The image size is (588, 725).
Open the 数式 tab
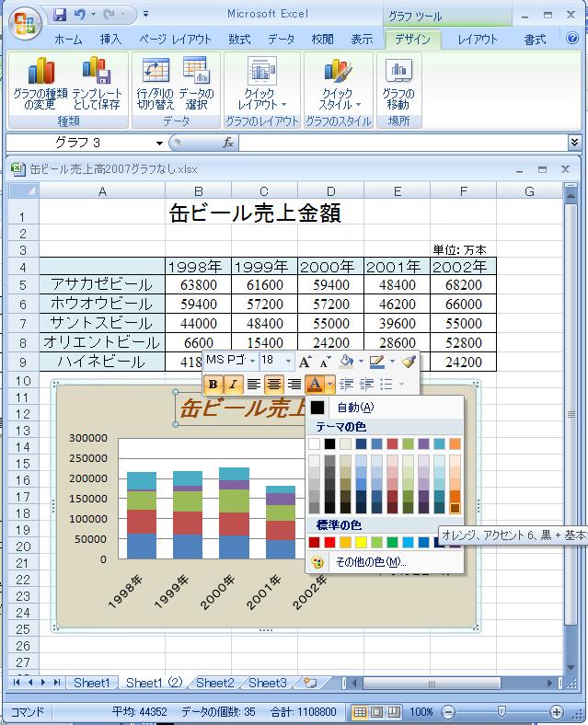(239, 40)
